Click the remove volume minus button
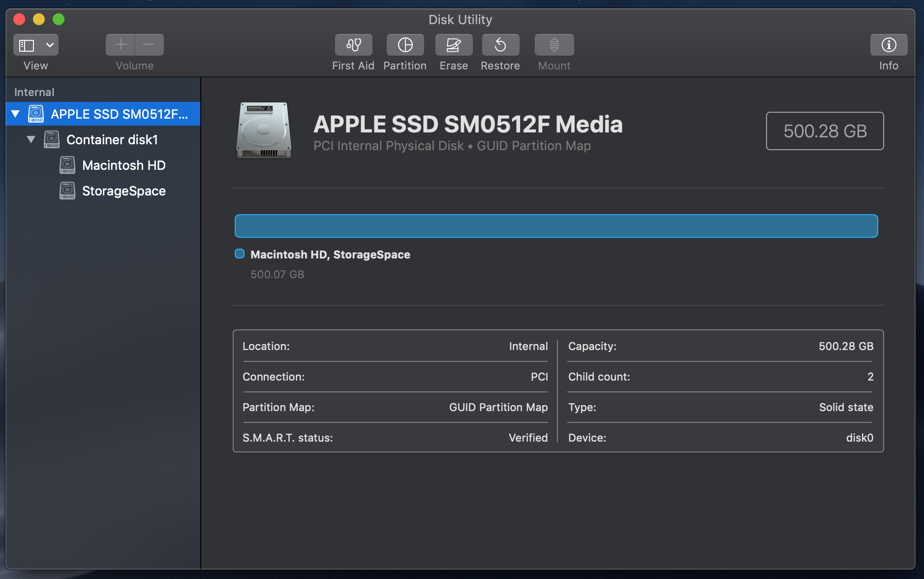This screenshot has width=924, height=579. (x=149, y=45)
